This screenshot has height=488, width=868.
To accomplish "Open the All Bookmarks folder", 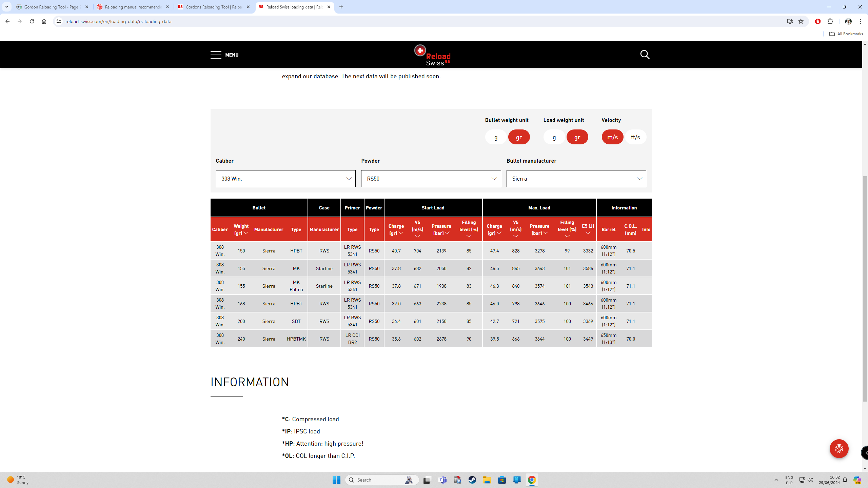I will [846, 34].
